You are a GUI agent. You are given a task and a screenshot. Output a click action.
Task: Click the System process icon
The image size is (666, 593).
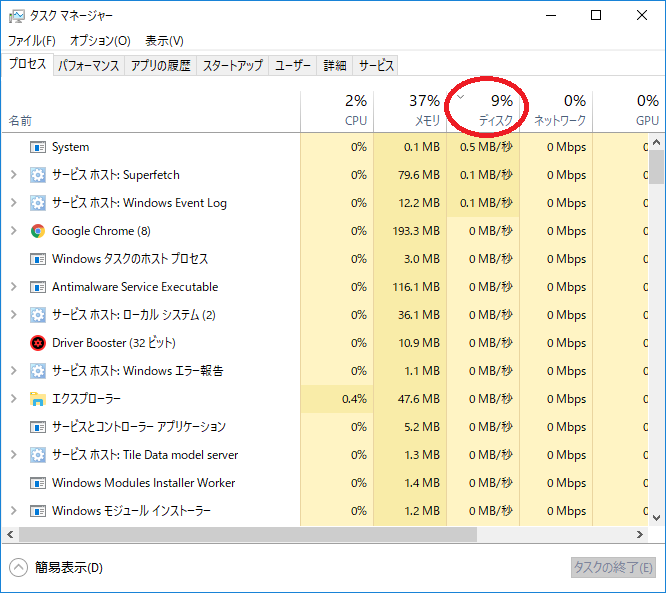click(38, 147)
